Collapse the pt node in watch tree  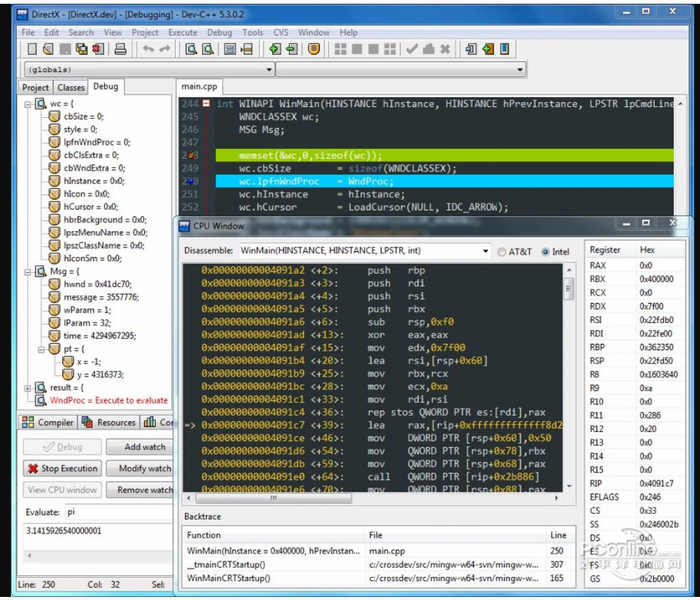pyautogui.click(x=41, y=349)
